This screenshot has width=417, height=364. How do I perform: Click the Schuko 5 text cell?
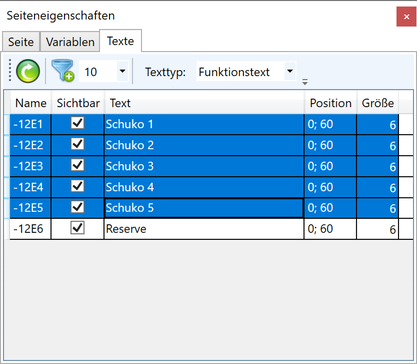[x=204, y=208]
